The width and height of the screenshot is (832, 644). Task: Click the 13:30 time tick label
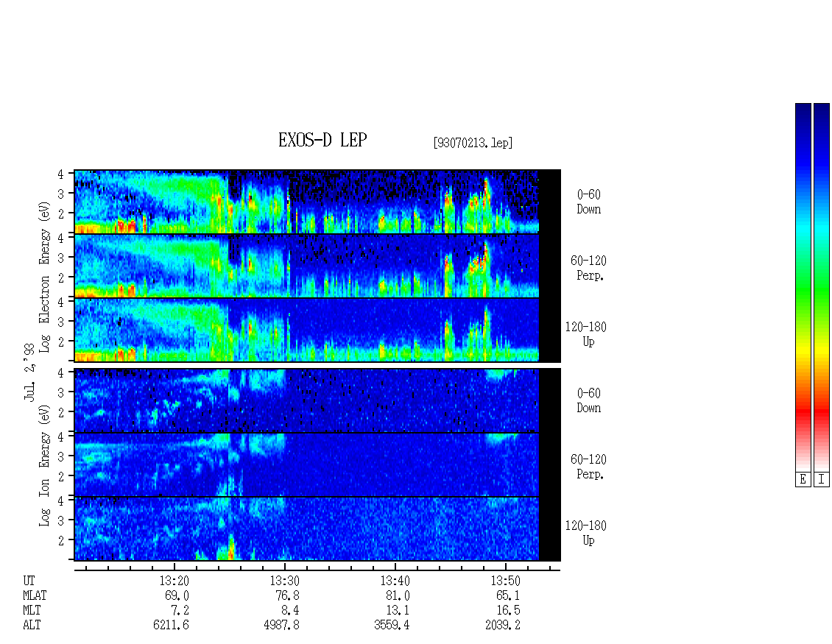284,581
